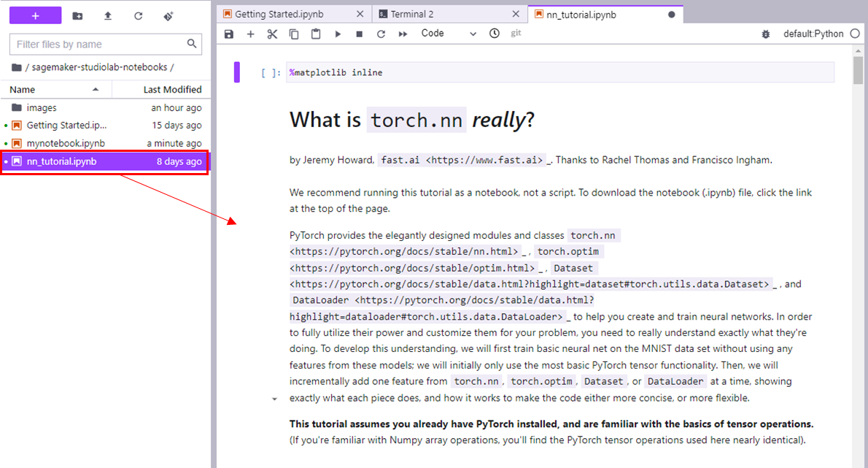Click the clock icon in toolbar
Image resolution: width=868 pixels, height=468 pixels.
pyautogui.click(x=495, y=34)
